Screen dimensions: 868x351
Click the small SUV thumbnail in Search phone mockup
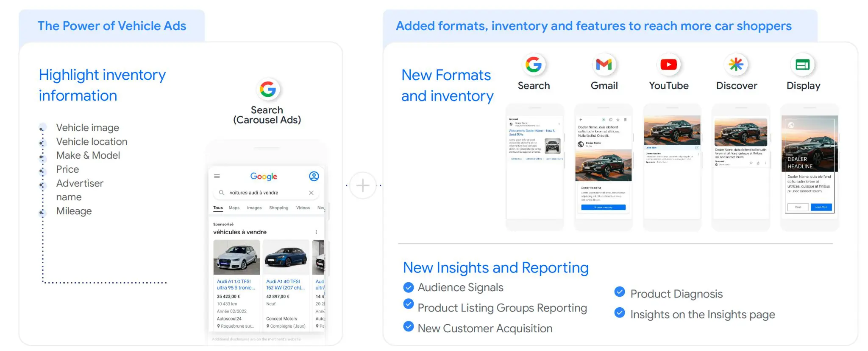tap(553, 146)
